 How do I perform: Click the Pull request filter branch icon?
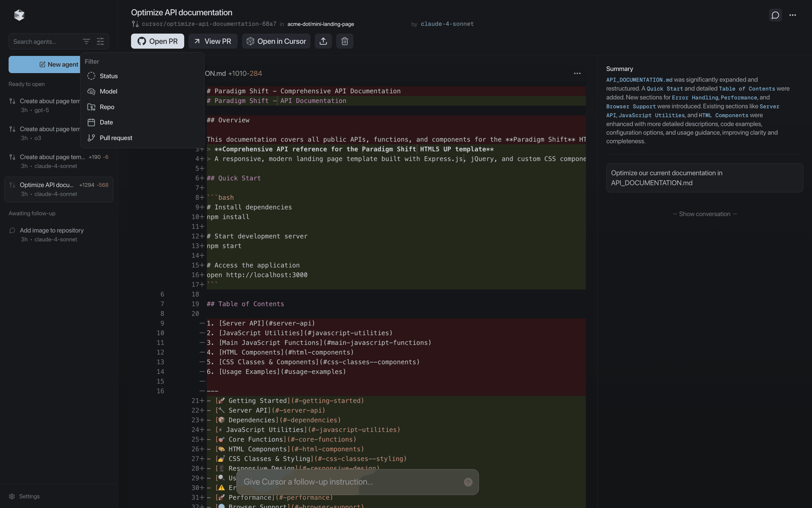pos(91,138)
